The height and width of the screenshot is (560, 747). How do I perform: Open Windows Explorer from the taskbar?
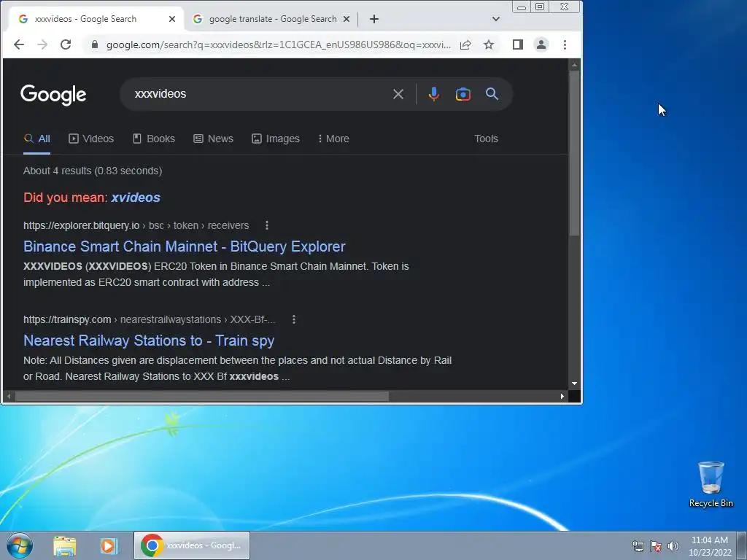[x=65, y=545]
